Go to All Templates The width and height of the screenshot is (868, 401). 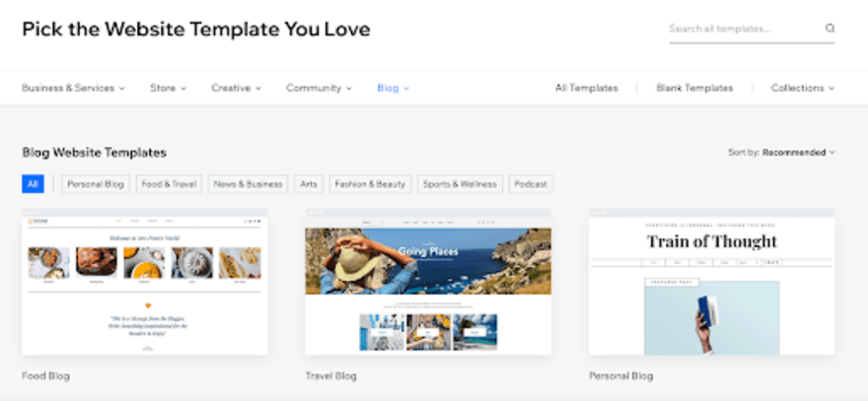(586, 88)
